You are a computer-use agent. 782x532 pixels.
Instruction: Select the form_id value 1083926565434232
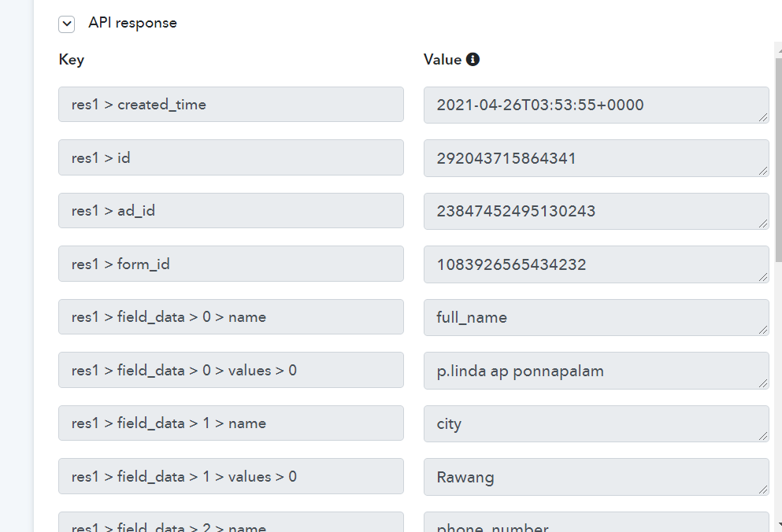(596, 264)
